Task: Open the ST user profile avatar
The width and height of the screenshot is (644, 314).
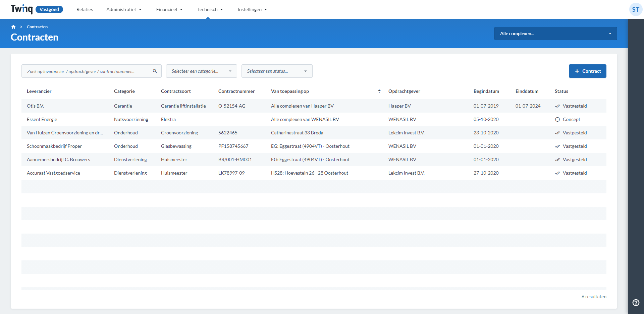Action: pyautogui.click(x=636, y=9)
